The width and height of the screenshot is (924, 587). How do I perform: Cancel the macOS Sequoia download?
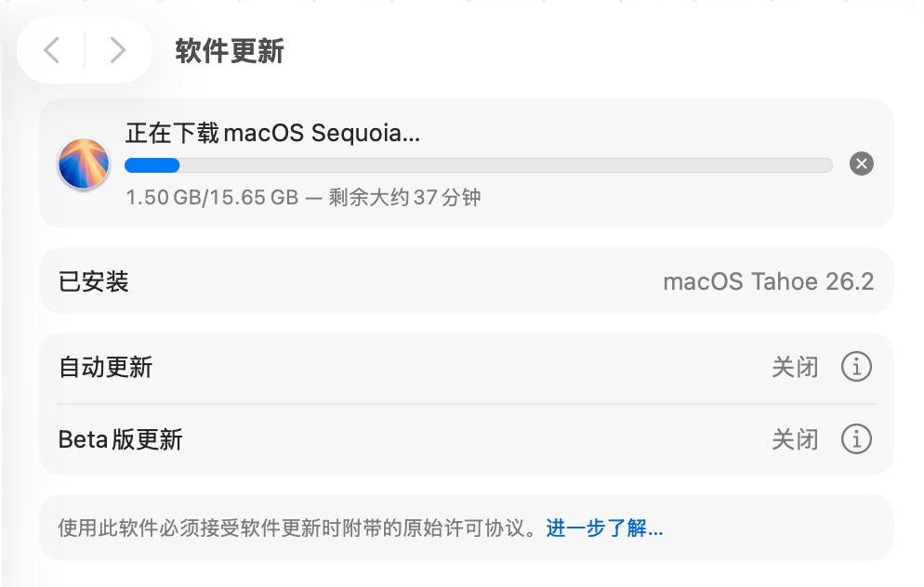[x=862, y=164]
